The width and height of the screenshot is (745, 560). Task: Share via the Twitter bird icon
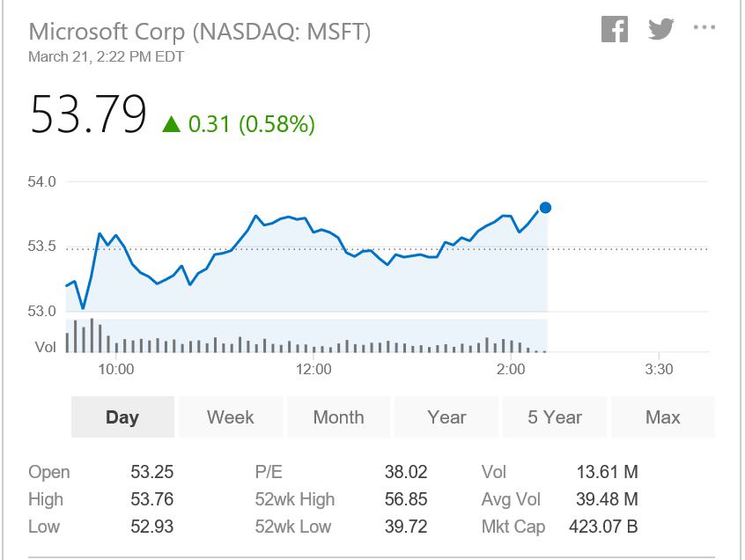661,28
